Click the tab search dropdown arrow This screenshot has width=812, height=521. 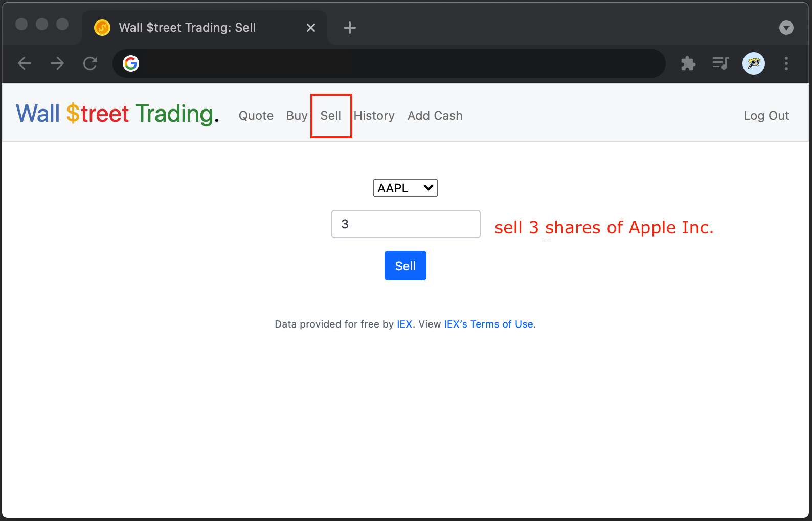(786, 28)
